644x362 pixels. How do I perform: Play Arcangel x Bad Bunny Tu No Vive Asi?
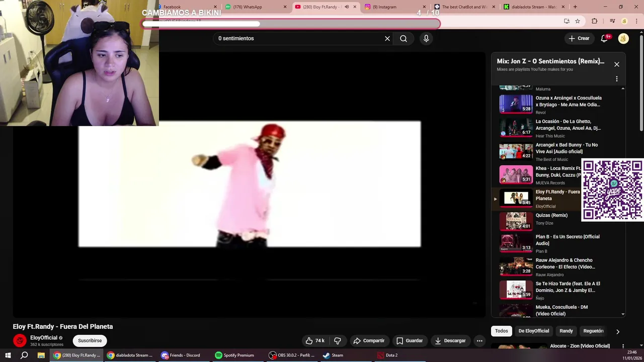(558, 152)
